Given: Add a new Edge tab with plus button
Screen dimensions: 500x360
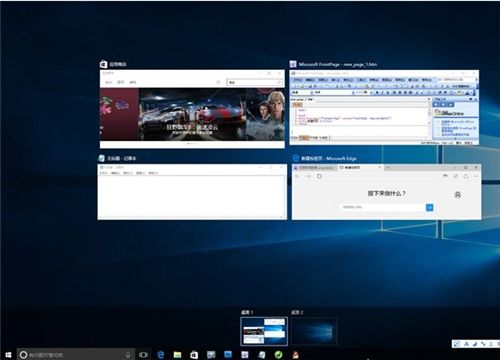Looking at the screenshot, I should (388, 168).
